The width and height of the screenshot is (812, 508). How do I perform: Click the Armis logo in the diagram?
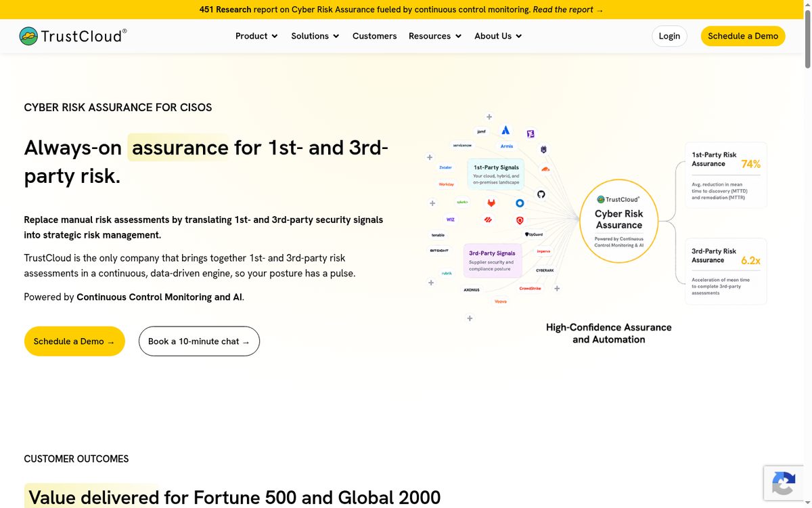[x=507, y=146]
